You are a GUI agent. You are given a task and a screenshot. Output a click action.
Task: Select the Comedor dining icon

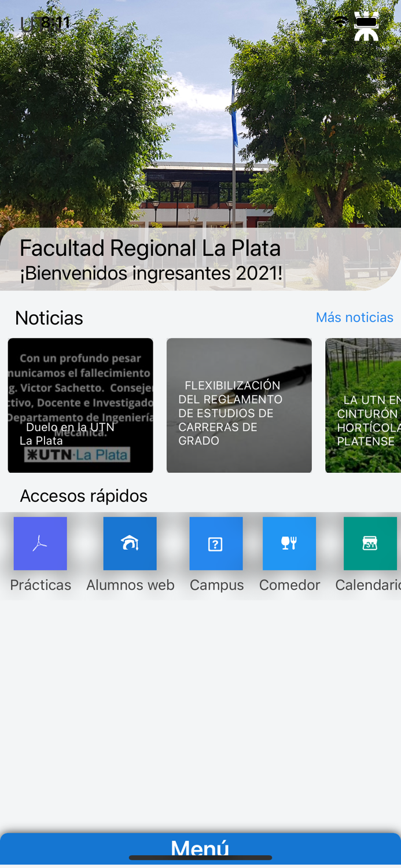point(289,543)
